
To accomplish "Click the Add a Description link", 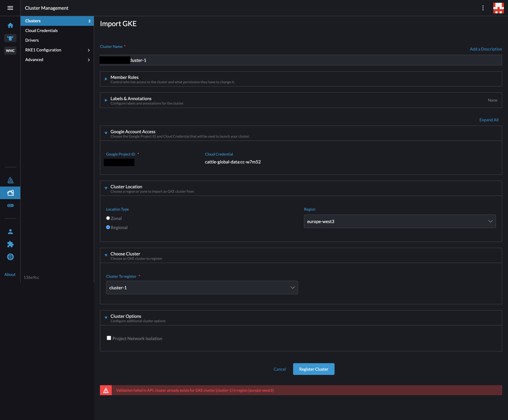I will point(486,49).
